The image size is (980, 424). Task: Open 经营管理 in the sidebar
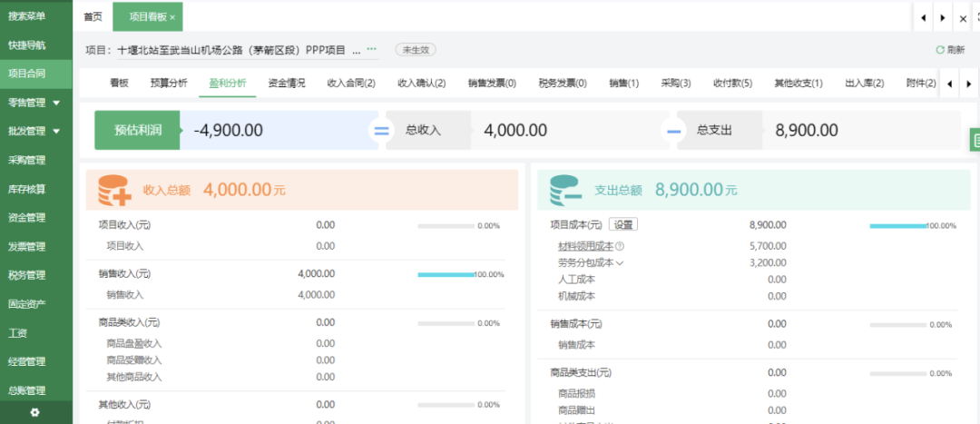[27, 361]
